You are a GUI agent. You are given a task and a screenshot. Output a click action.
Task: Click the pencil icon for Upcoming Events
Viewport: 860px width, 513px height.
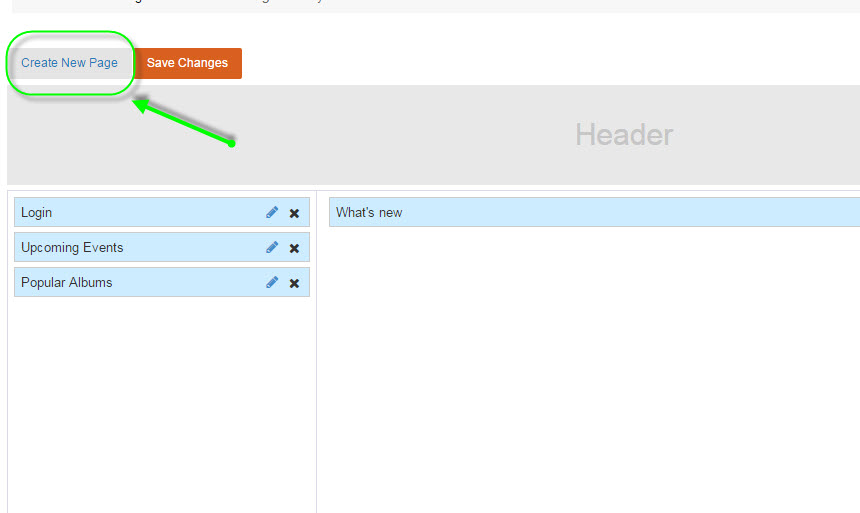pyautogui.click(x=272, y=248)
